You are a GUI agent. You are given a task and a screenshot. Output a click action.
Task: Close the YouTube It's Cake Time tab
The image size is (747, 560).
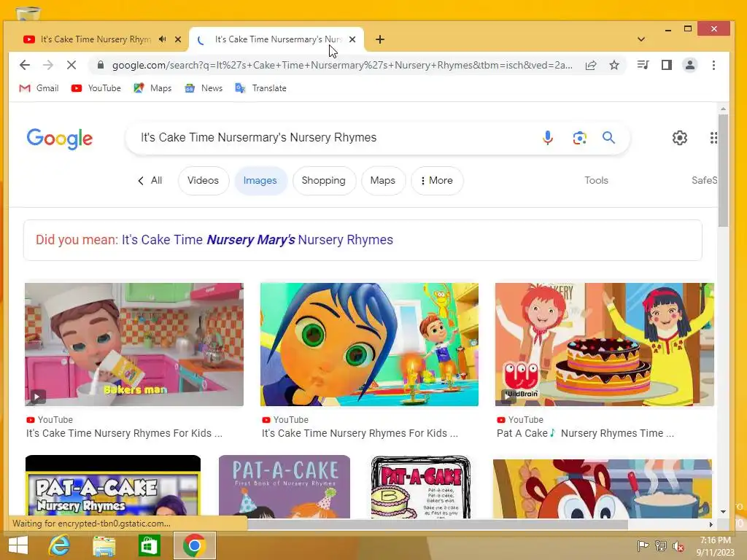[x=178, y=39]
